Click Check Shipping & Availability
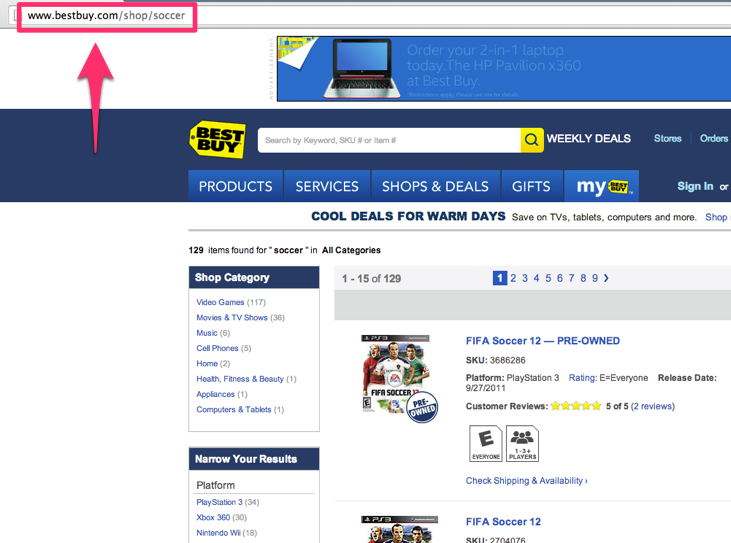Screen dimensions: 731x543 526,481
